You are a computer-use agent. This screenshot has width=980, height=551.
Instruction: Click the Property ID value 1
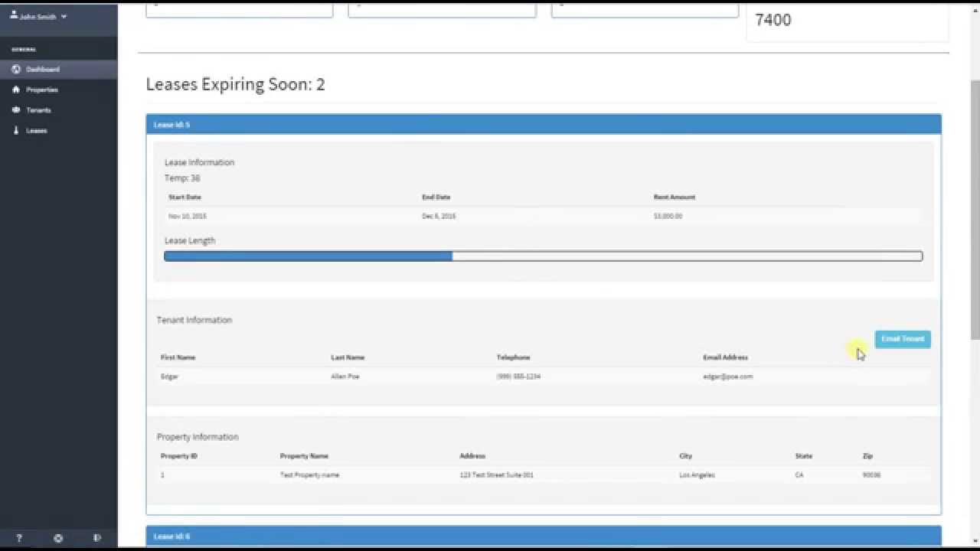point(162,475)
